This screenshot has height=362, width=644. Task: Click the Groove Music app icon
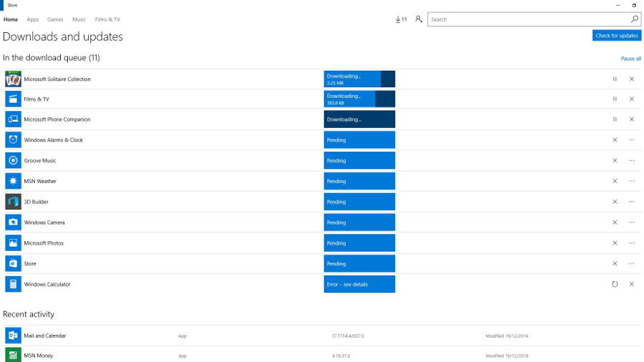[13, 160]
